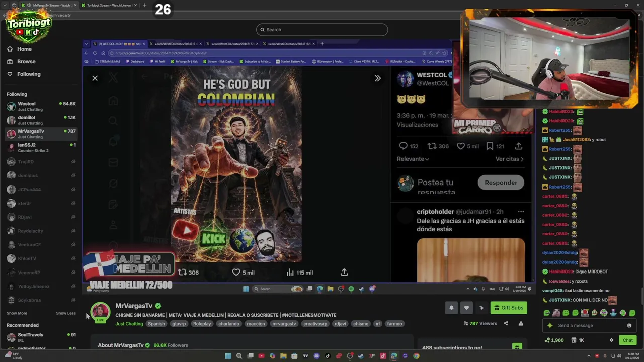The image size is (644, 362).
Task: Switch to the Toribiogt Stream browser tab
Action: click(109, 5)
